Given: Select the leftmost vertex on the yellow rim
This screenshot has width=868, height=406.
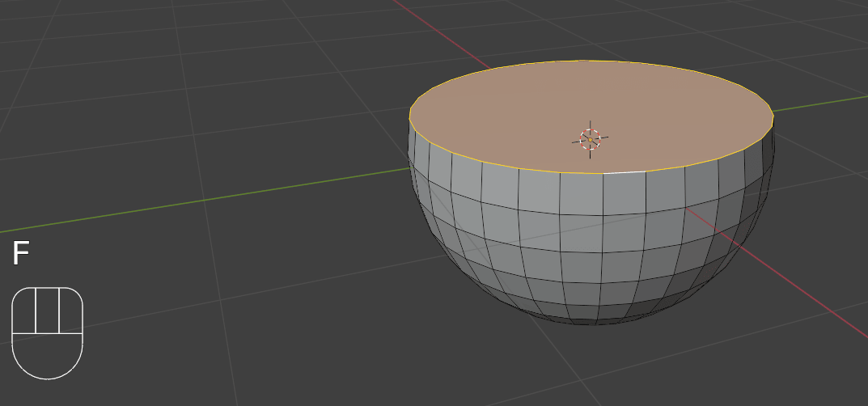Looking at the screenshot, I should 410,118.
